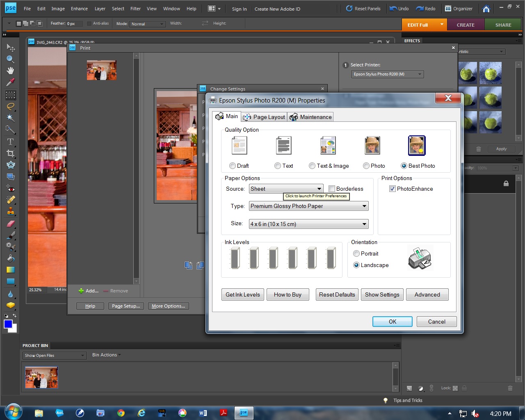Select the Hand tool
525x420 pixels.
[x=11, y=71]
